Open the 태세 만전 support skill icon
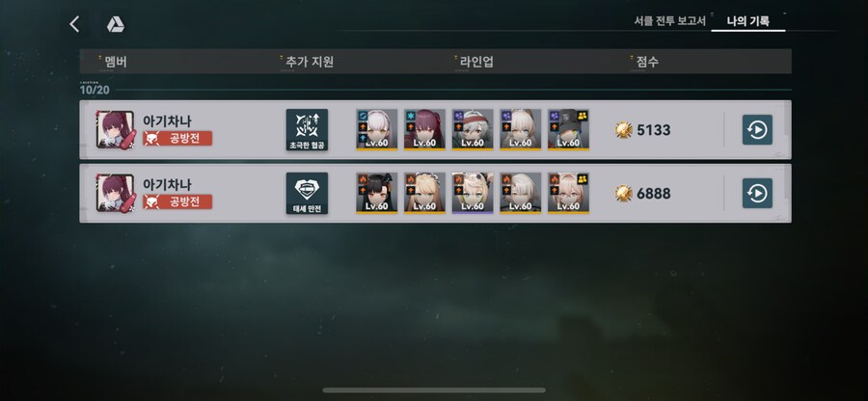The height and width of the screenshot is (401, 868). tap(307, 193)
